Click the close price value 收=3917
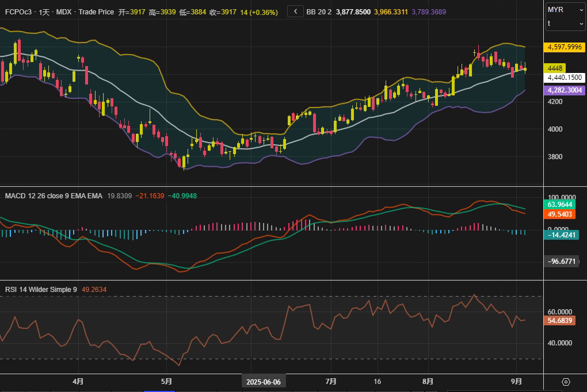Image resolution: width=587 pixels, height=392 pixels. [223, 12]
